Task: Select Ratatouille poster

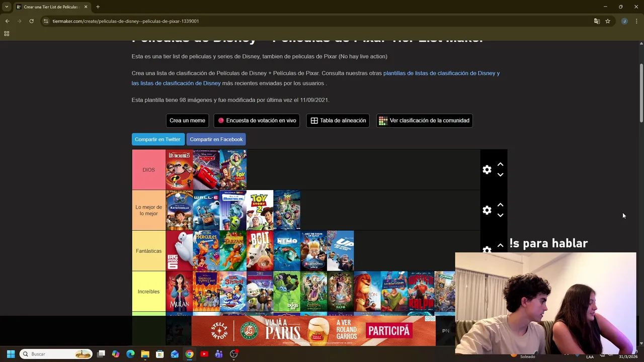Action: point(180,210)
